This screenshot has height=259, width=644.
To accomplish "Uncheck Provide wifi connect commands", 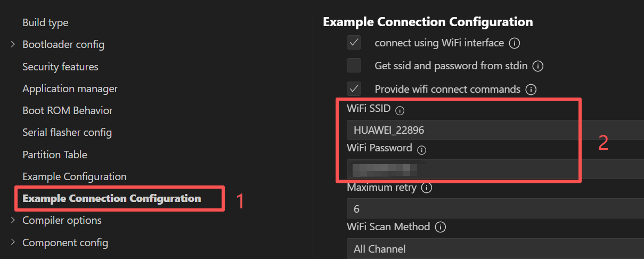I will (354, 88).
